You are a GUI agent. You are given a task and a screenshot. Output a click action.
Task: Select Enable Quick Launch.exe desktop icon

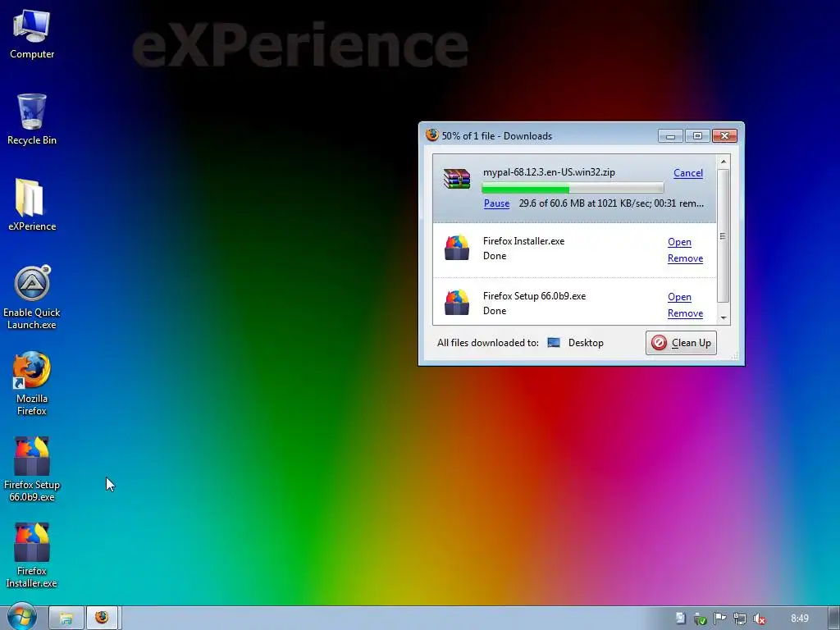point(32,297)
